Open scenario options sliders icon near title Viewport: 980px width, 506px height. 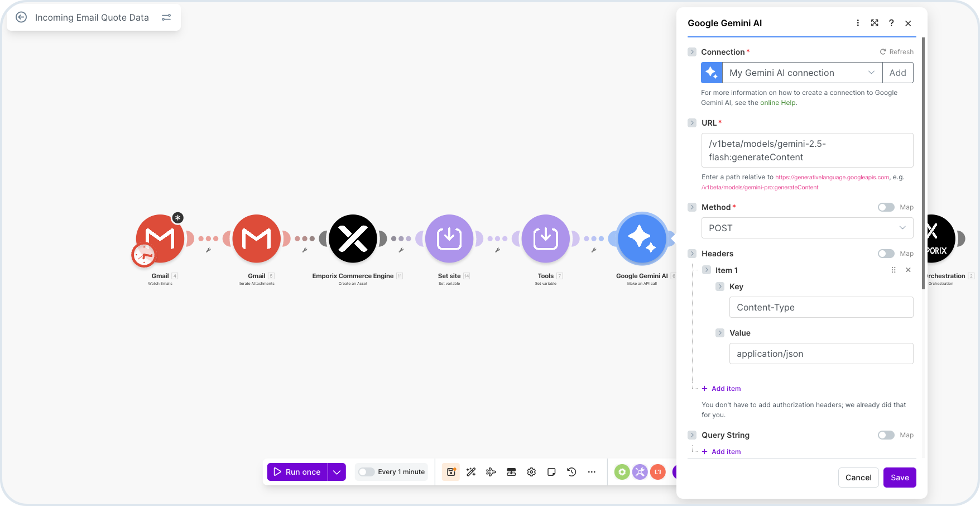pos(166,17)
